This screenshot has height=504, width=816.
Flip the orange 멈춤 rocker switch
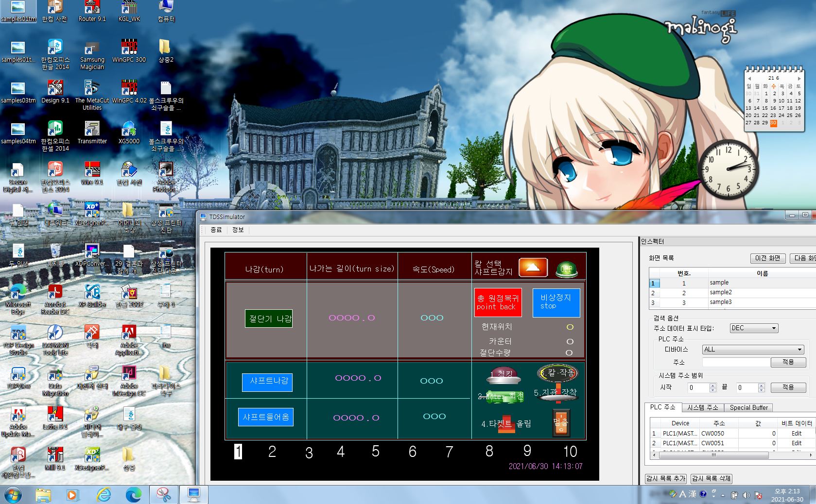coord(560,422)
